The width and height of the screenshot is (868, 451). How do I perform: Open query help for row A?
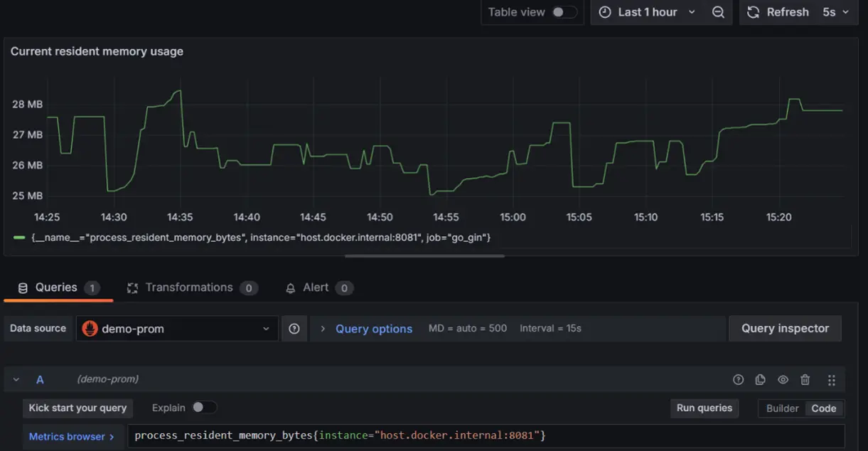pyautogui.click(x=738, y=379)
